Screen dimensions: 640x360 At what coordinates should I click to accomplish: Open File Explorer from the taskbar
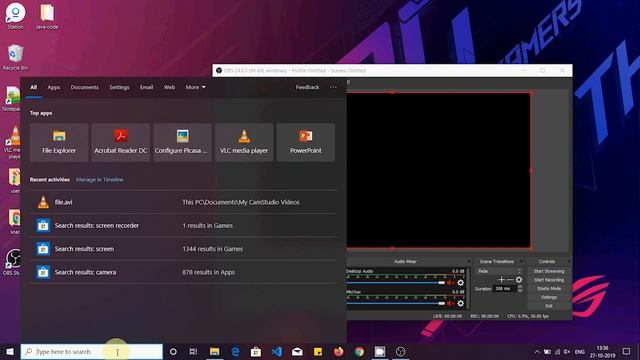(x=214, y=351)
